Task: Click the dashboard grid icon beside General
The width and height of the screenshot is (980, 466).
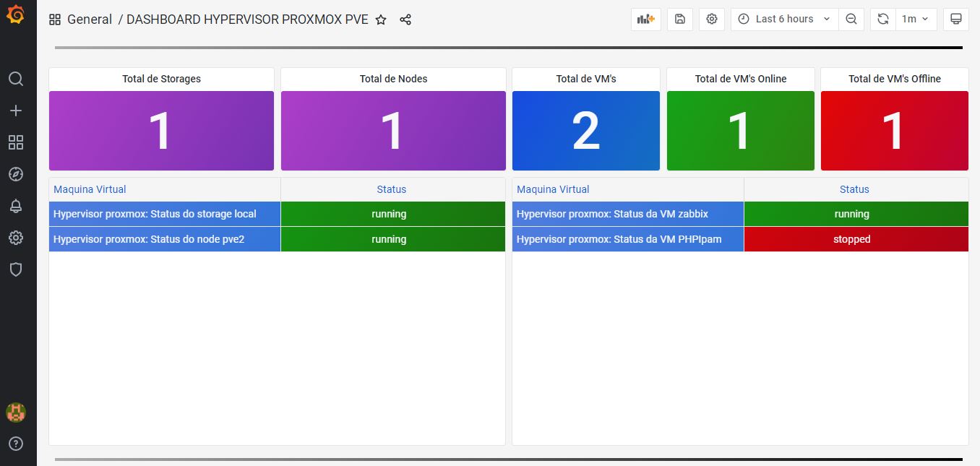Action: point(55,20)
